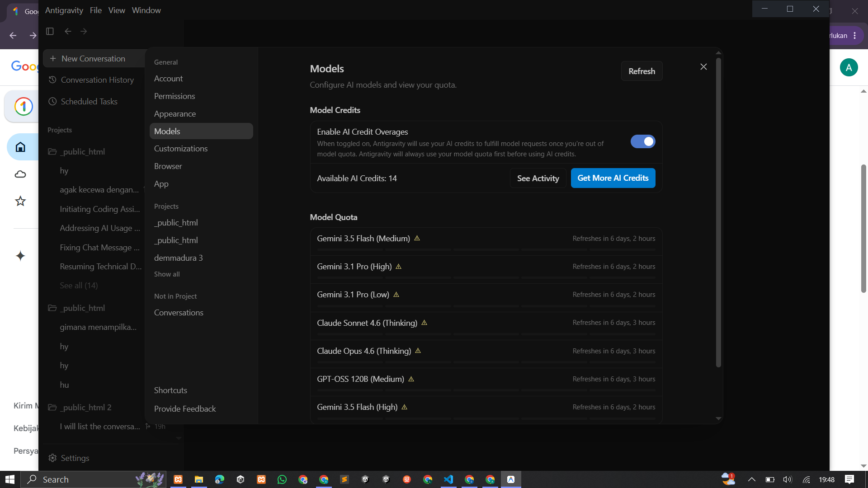Open the File menu
The image size is (868, 488).
coord(96,10)
